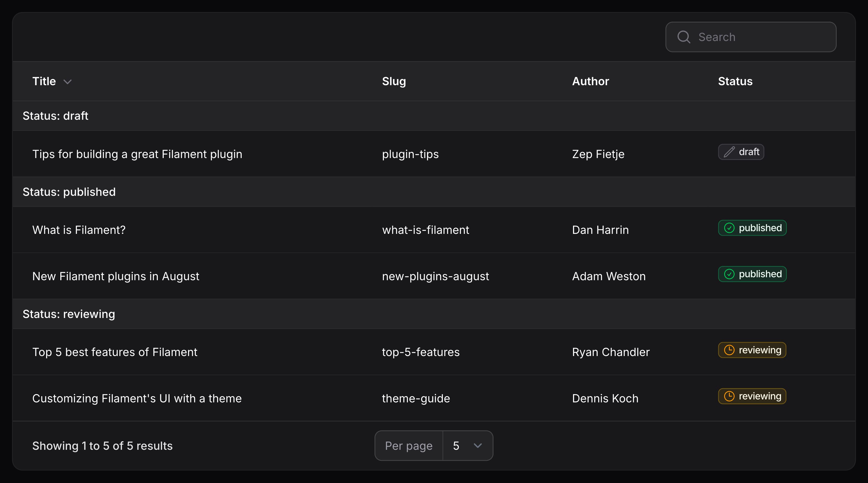This screenshot has width=868, height=483.
Task: Toggle Title column sort chevron
Action: [x=68, y=82]
